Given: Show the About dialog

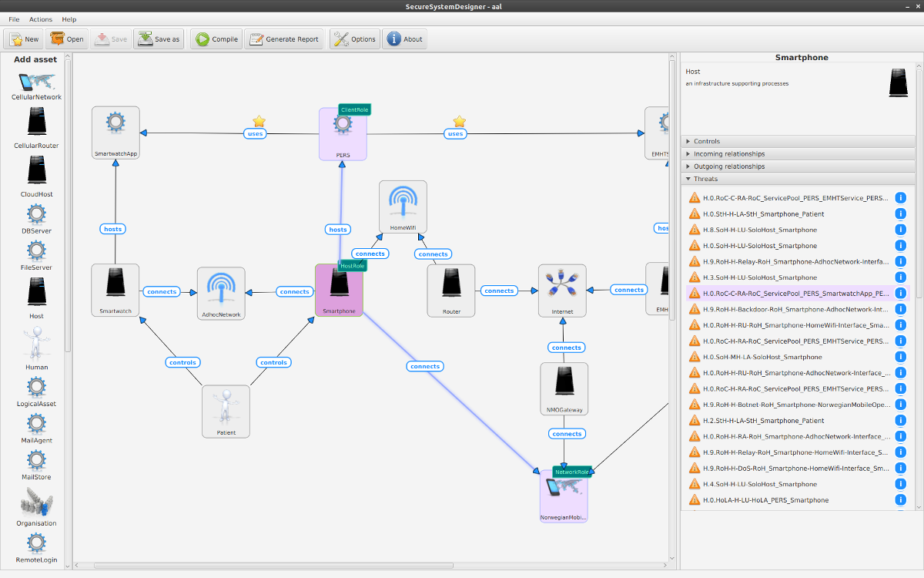Looking at the screenshot, I should point(405,39).
